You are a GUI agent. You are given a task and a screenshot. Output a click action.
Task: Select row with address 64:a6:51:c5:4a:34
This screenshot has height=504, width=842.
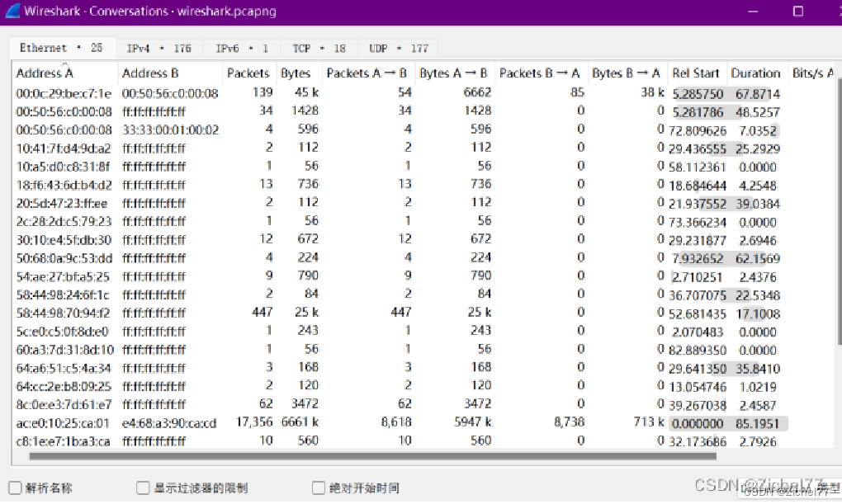click(x=424, y=368)
